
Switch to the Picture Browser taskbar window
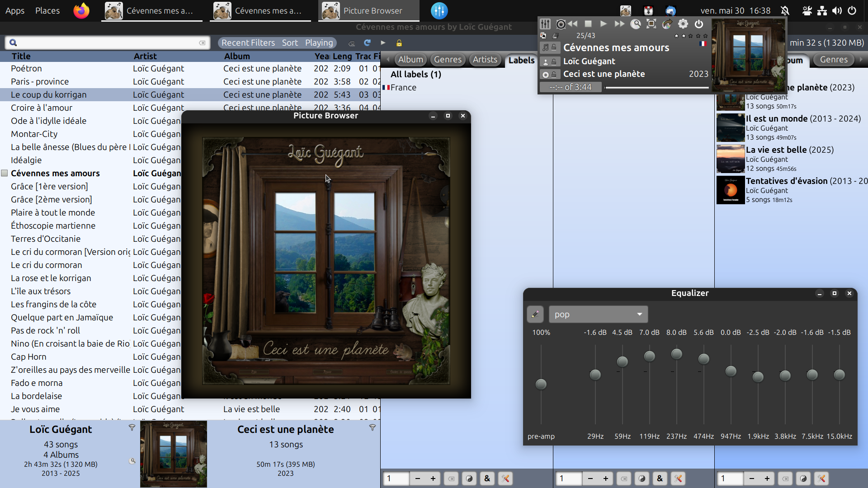point(369,11)
